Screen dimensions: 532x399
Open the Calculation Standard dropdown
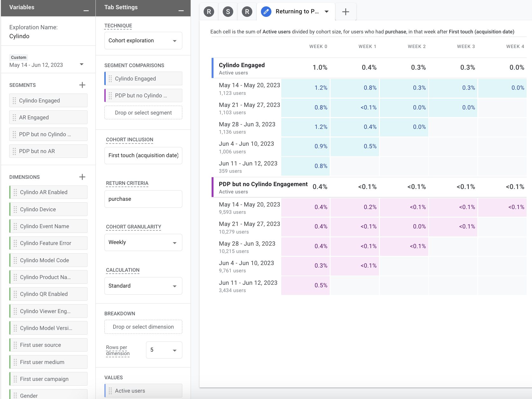(143, 286)
